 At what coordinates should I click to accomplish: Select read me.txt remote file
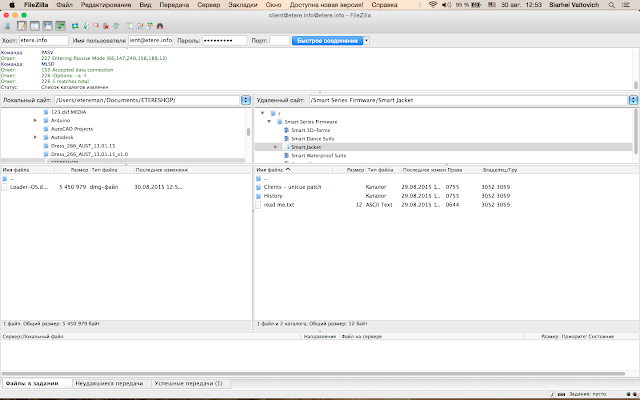click(279, 205)
